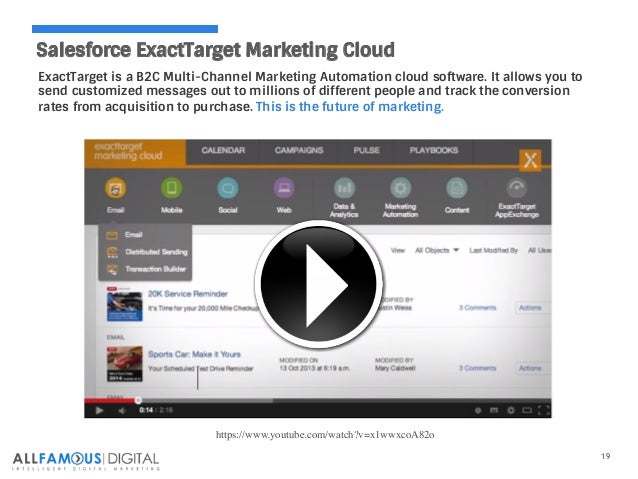Image resolution: width=638 pixels, height=479 pixels.
Task: Click the small play button in video controls
Action: [x=99, y=410]
